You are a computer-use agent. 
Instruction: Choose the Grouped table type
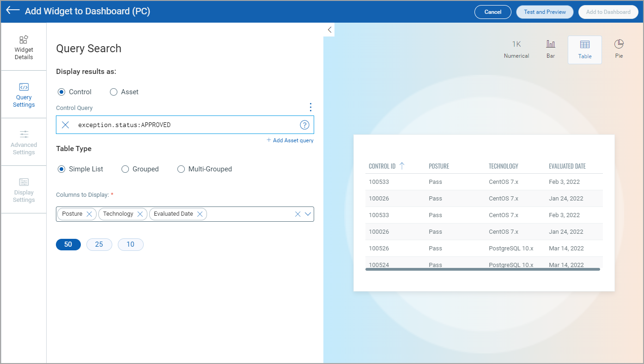point(125,169)
